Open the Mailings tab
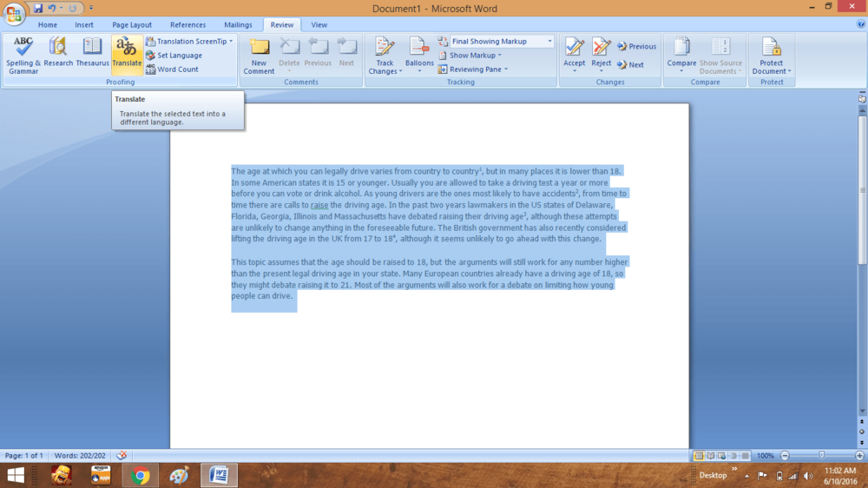 pos(238,25)
